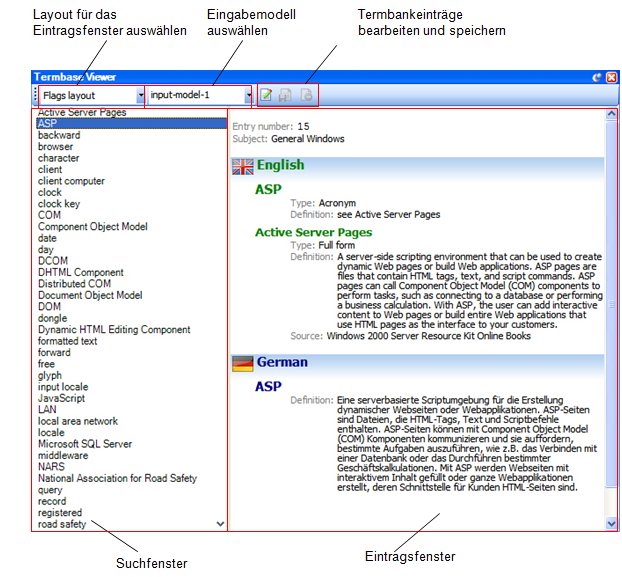
Task: Select 'DCOM' in the term list
Action: pyautogui.click(x=53, y=261)
